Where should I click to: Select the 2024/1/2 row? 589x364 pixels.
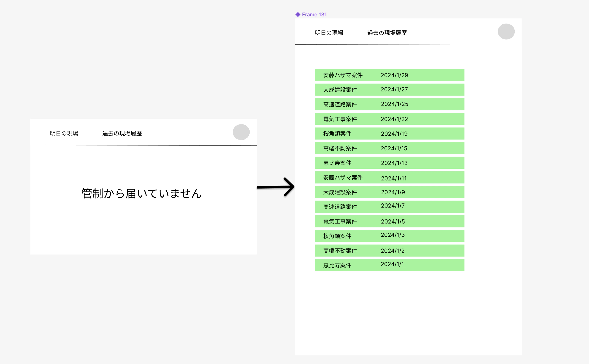[390, 251]
